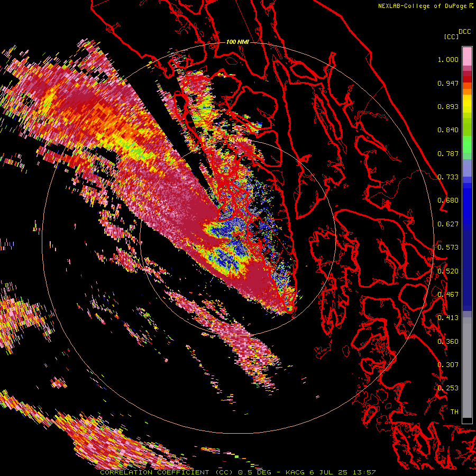
Task: Click the 100 NMI range ring label
Action: pos(237,42)
